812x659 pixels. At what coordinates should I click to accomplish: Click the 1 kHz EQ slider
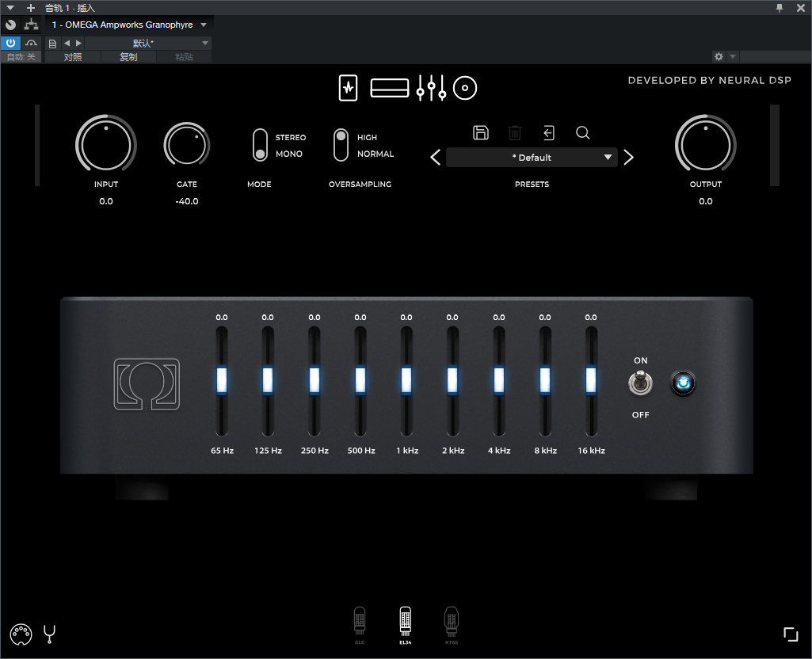pyautogui.click(x=406, y=380)
